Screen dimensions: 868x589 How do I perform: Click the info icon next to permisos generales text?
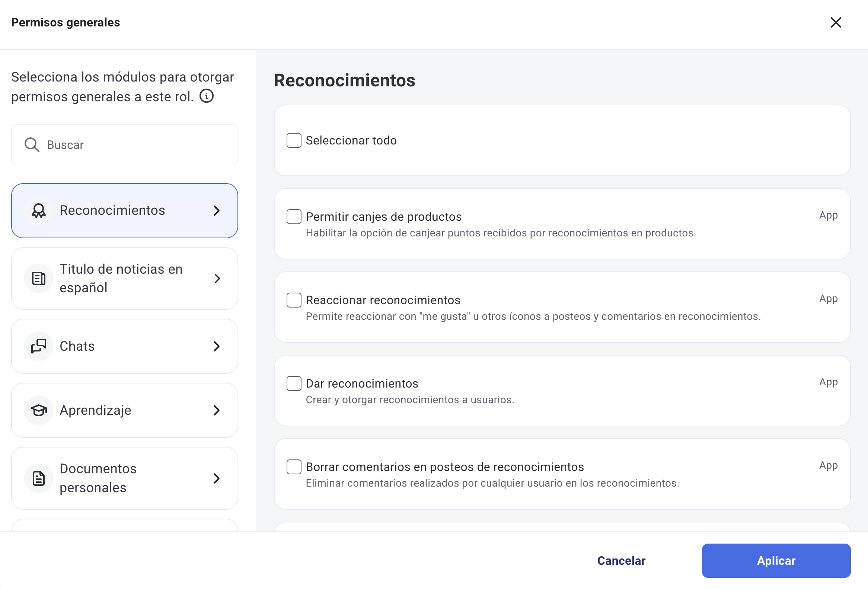click(x=207, y=96)
